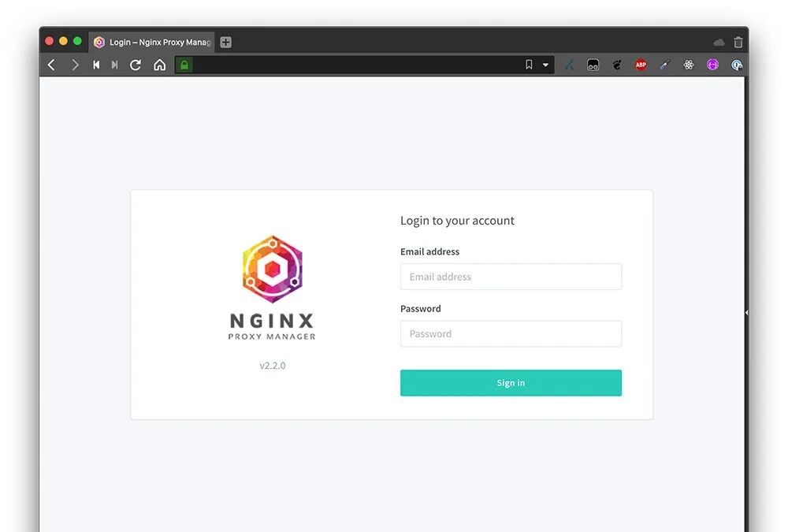Select the Login – Nginx Proxy Manager tab

tap(152, 43)
